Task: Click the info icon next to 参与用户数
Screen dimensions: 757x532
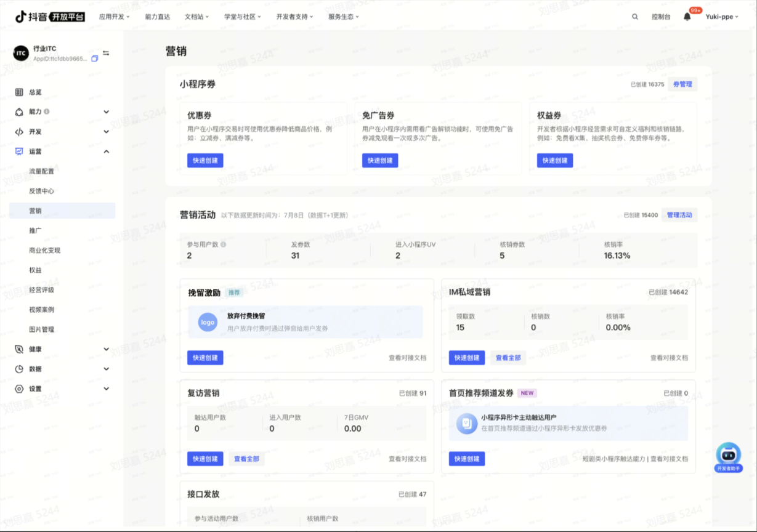Action: [x=223, y=244]
